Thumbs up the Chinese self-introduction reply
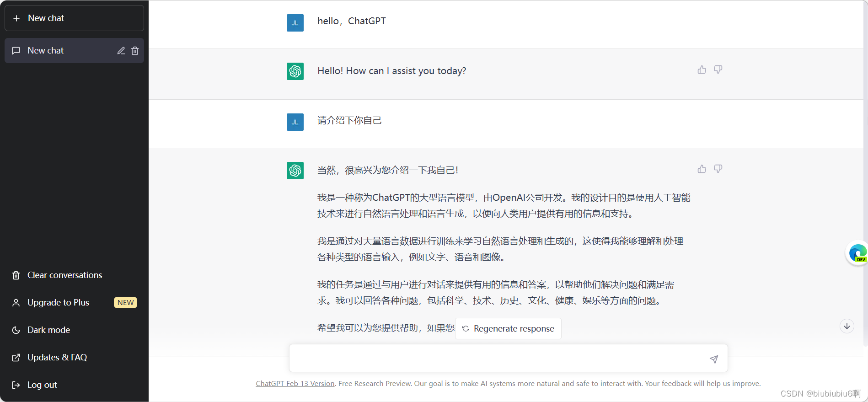The width and height of the screenshot is (868, 402). [x=702, y=169]
